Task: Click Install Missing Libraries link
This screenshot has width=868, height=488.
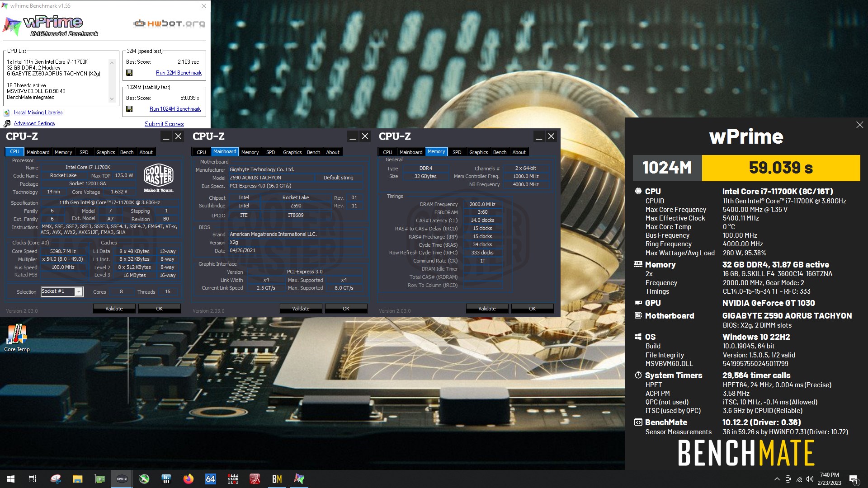Action: [38, 113]
